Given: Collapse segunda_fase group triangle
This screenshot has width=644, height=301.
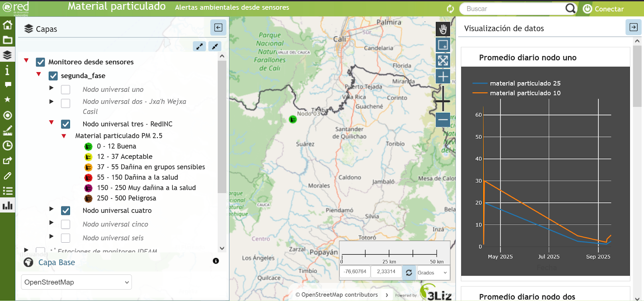Looking at the screenshot, I should (x=39, y=74).
